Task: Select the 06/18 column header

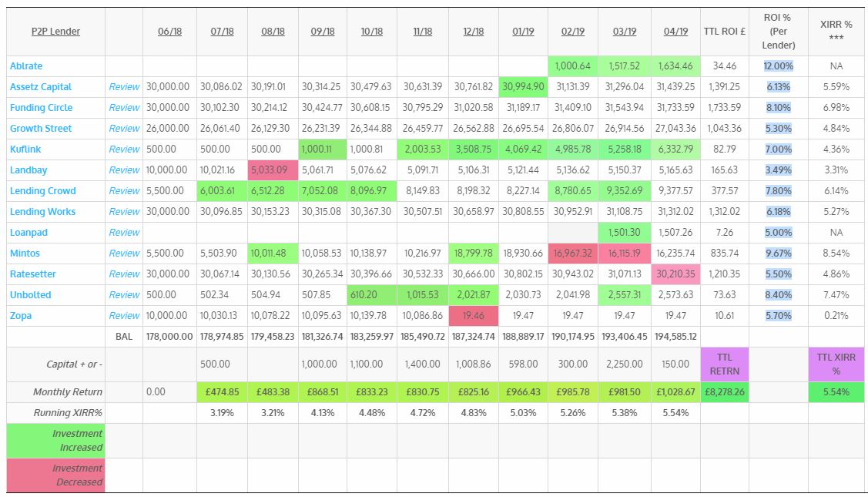Action: pos(169,32)
